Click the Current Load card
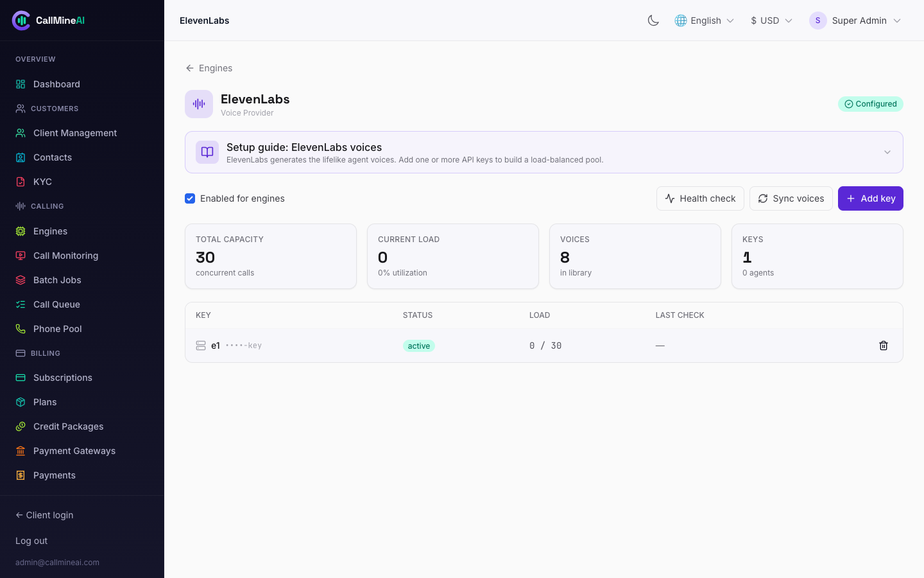924x578 pixels. pyautogui.click(x=453, y=256)
